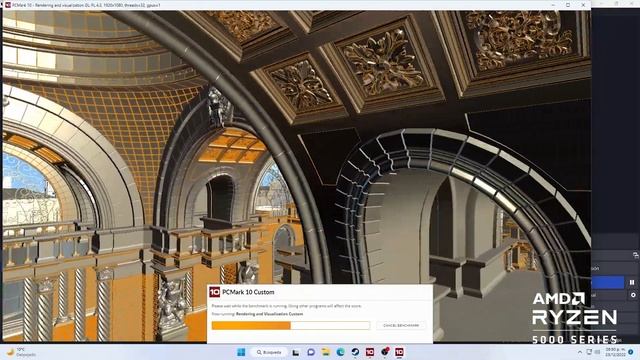
Task: Select the 'PCMark 10 Custom' dialog title text
Action: pyautogui.click(x=248, y=292)
